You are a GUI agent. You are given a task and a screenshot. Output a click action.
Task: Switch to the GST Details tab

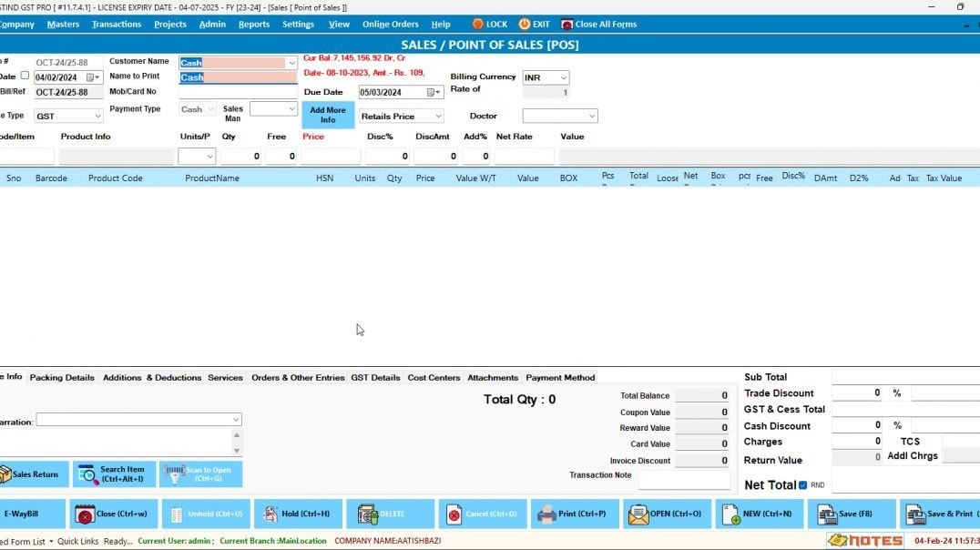coord(375,377)
